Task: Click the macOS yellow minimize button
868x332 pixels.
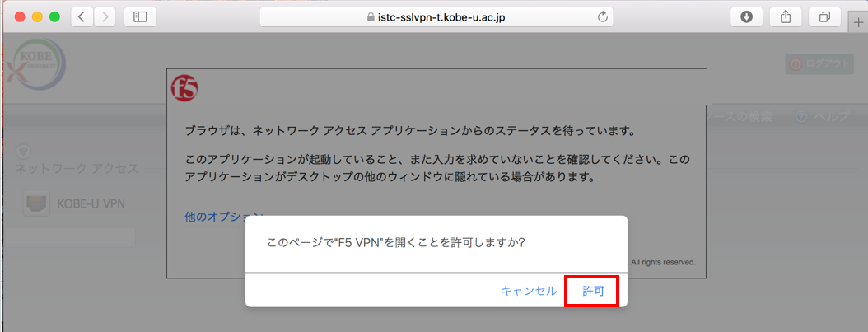Action: 38,16
